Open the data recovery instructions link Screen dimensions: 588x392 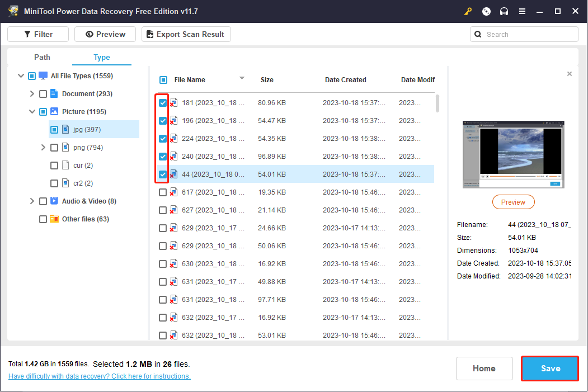[98, 376]
